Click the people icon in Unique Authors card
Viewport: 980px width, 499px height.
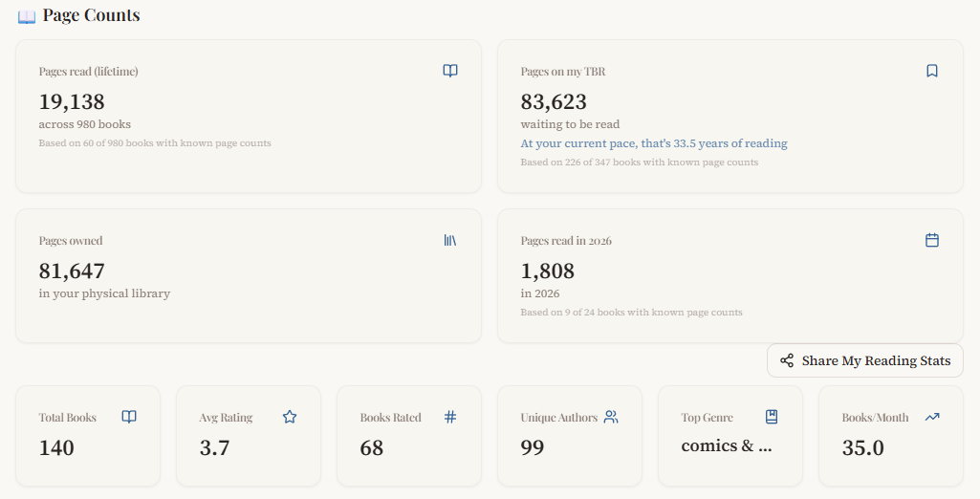coord(611,417)
